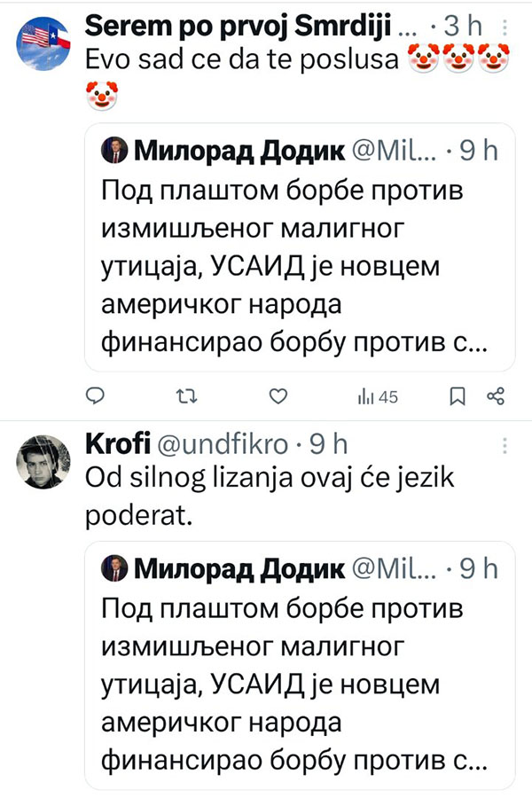Click the 3 h timestamp on first tweet
Screen dimensions: 532x798
coord(462,27)
